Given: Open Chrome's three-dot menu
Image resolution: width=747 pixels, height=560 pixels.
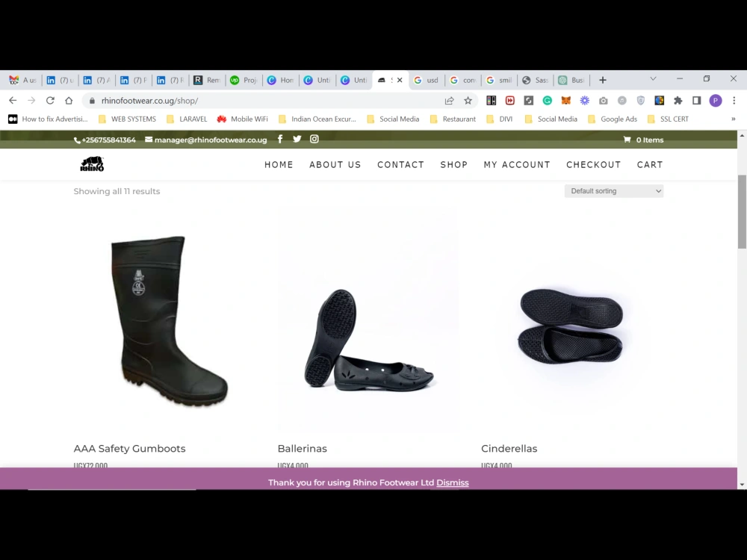Looking at the screenshot, I should tap(734, 101).
